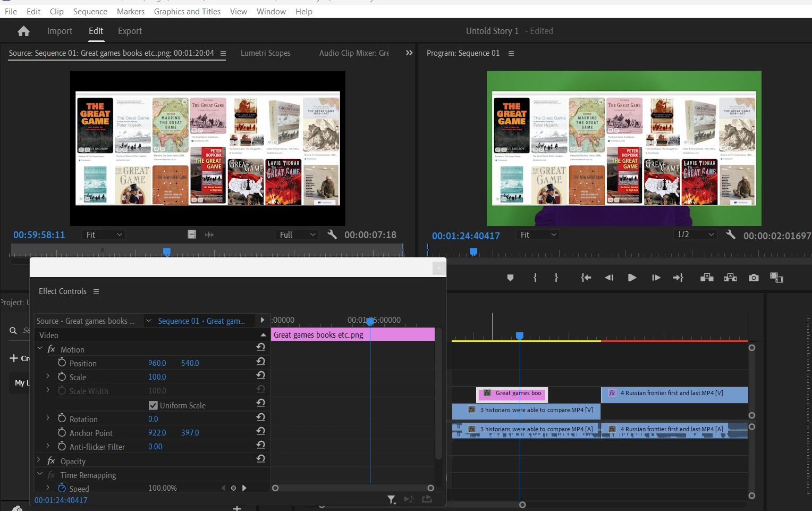Hide the Effect Controls timeline view arrow

(x=262, y=320)
